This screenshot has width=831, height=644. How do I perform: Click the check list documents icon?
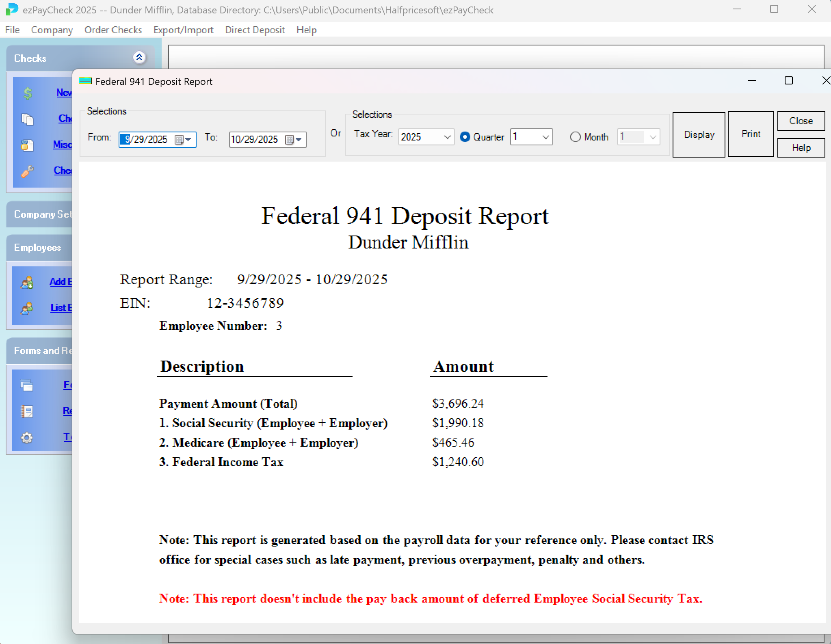(x=28, y=119)
